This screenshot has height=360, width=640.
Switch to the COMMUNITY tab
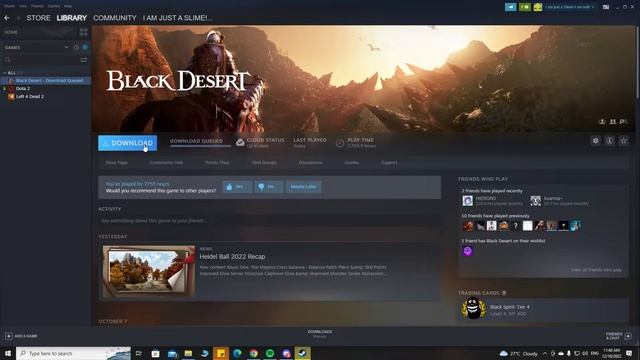coord(115,18)
